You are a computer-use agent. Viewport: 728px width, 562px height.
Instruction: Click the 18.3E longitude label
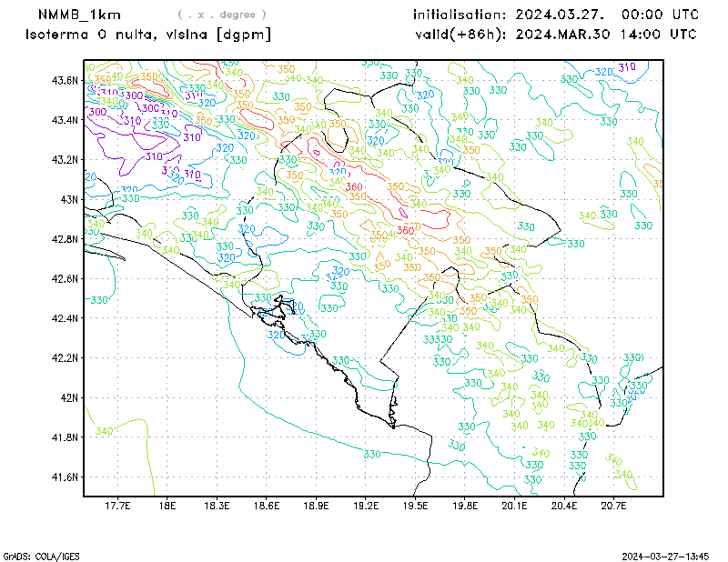[217, 506]
